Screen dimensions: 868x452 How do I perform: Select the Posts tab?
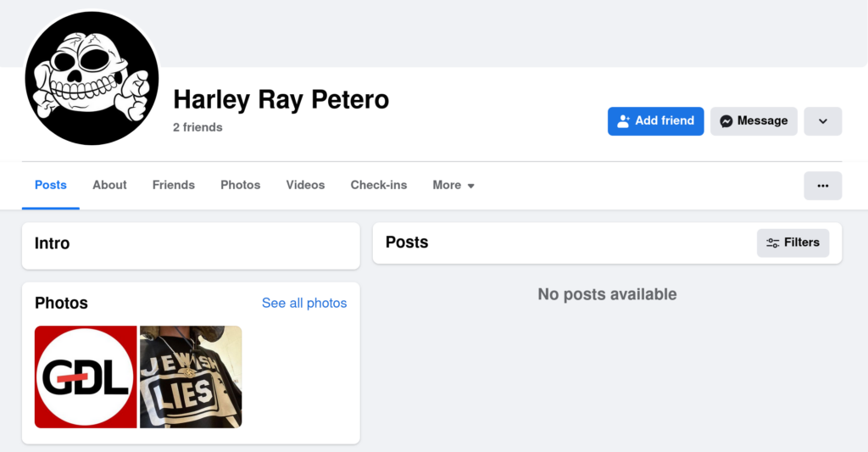51,185
